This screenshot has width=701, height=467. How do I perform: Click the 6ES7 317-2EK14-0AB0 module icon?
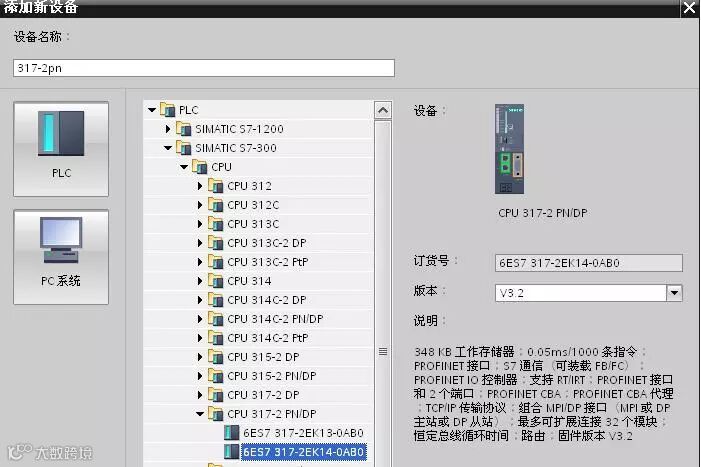click(232, 452)
